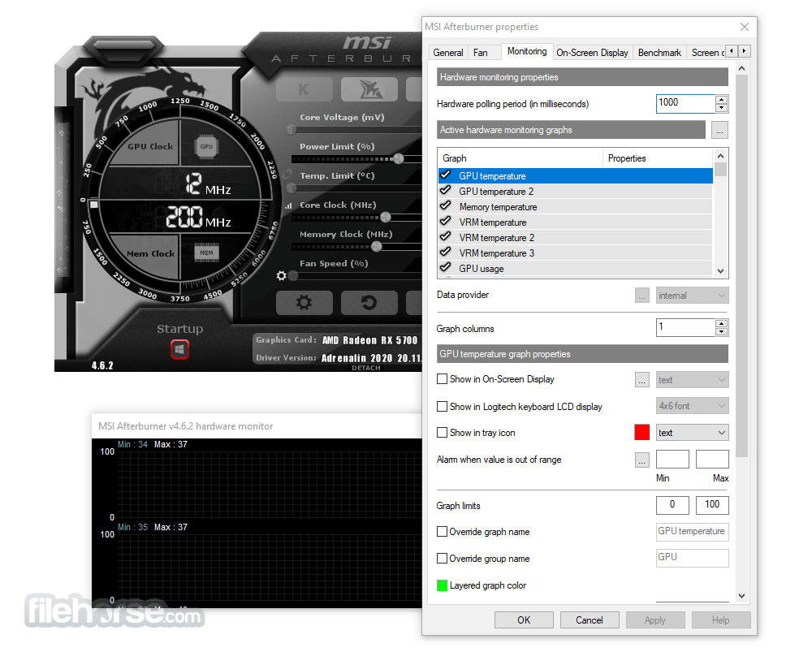Increase hardware polling period with up arrow
The width and height of the screenshot is (812, 652).
click(721, 99)
